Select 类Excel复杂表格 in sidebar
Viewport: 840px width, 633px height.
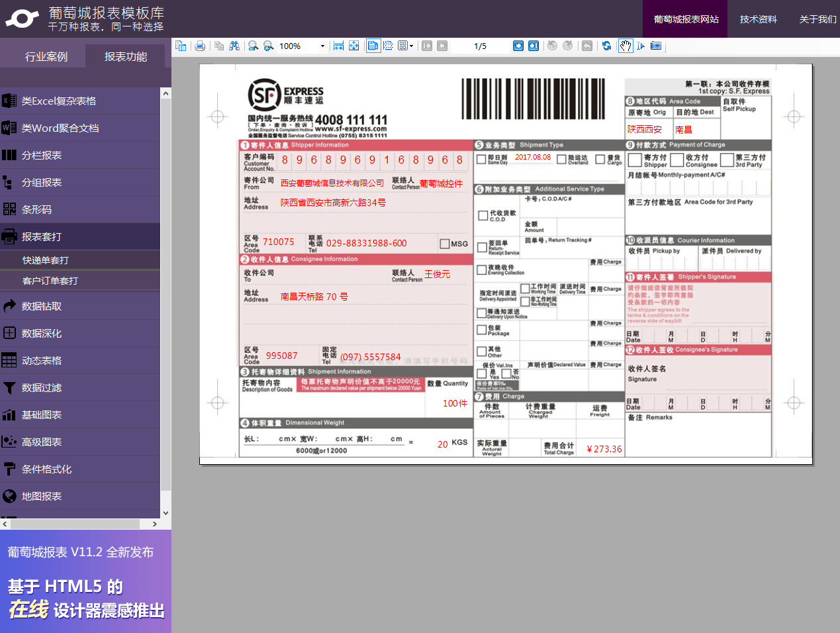(x=80, y=101)
